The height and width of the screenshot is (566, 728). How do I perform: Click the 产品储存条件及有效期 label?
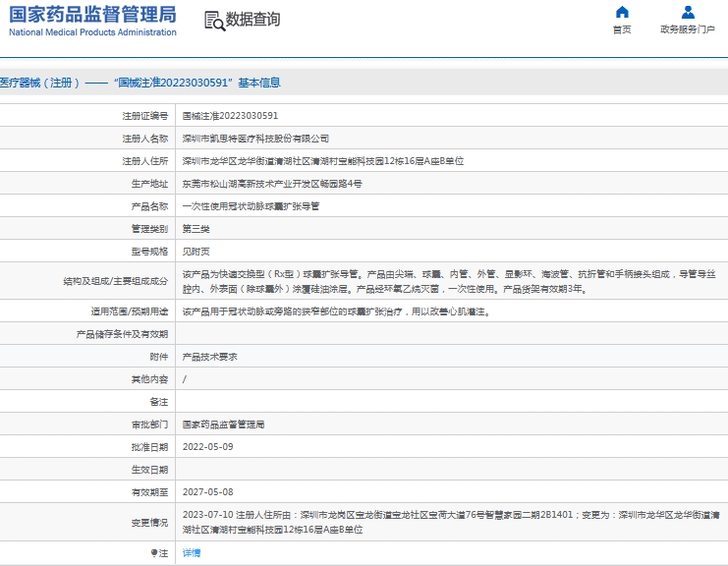pos(122,334)
